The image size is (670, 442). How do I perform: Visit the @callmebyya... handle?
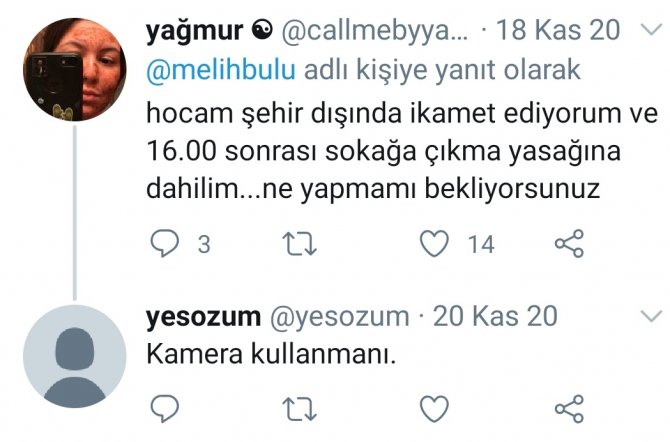coord(374,31)
